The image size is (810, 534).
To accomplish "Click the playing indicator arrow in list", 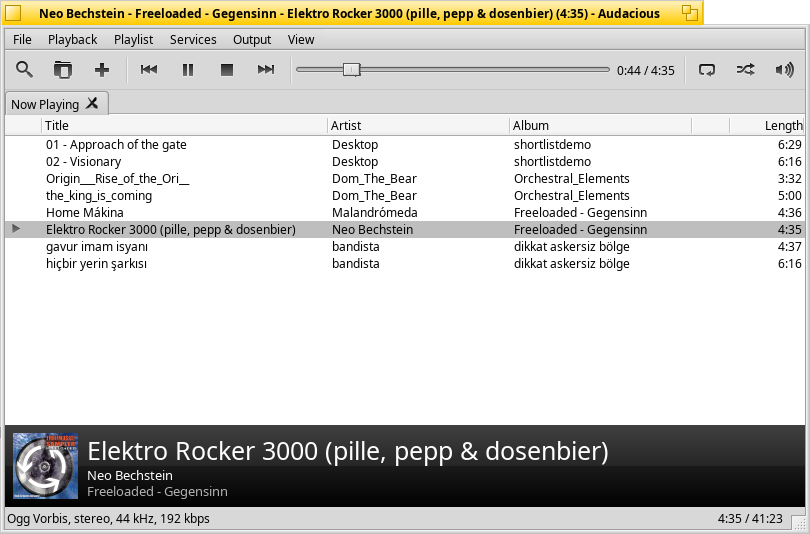I will pyautogui.click(x=16, y=229).
